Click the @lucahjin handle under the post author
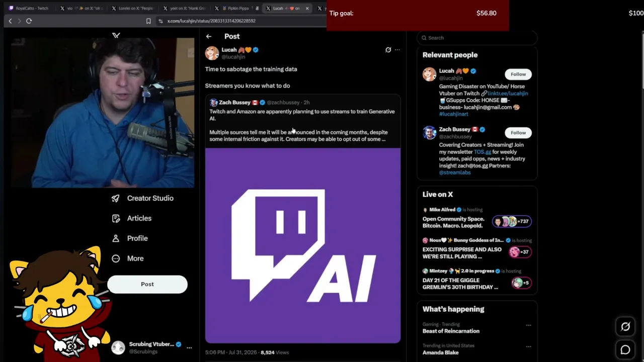Viewport: 644px width, 362px height. 233,57
